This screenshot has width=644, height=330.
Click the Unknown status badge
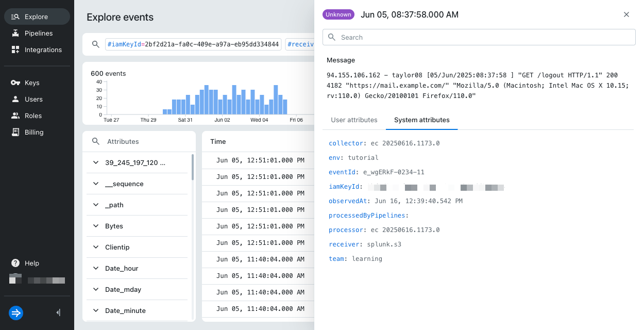[x=338, y=14]
